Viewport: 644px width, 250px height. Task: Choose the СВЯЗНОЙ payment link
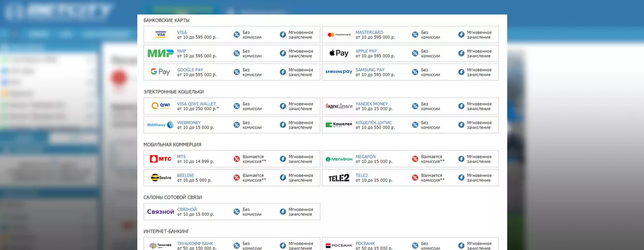(x=187, y=209)
